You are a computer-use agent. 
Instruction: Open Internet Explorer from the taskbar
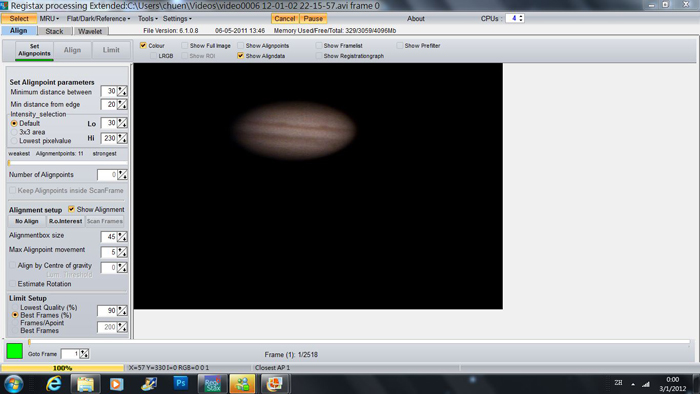tap(54, 384)
